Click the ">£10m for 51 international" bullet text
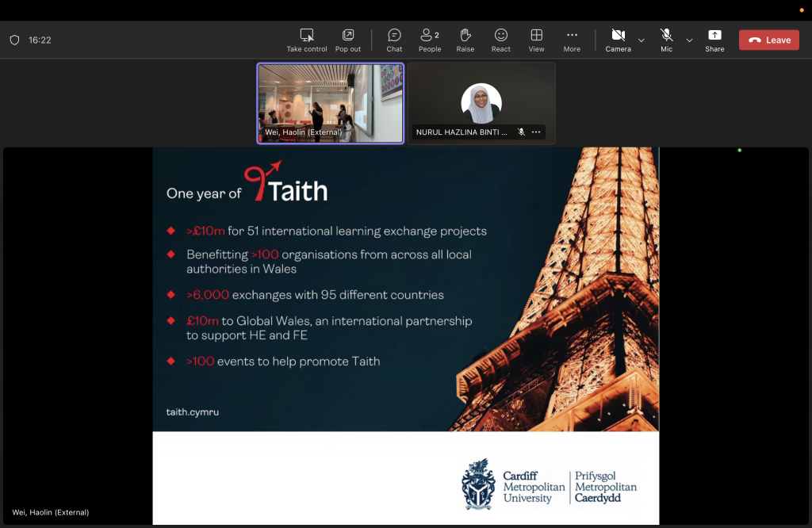The height and width of the screenshot is (528, 812). coord(336,231)
